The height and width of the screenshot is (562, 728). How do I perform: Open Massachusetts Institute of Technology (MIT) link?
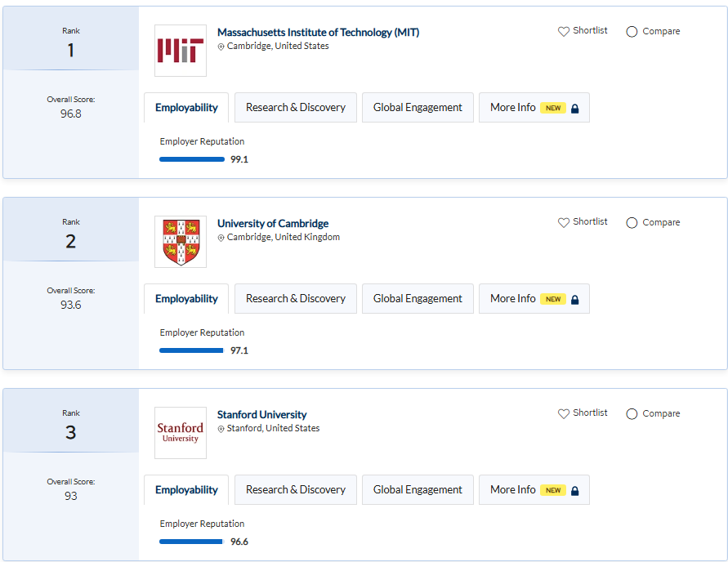(318, 33)
